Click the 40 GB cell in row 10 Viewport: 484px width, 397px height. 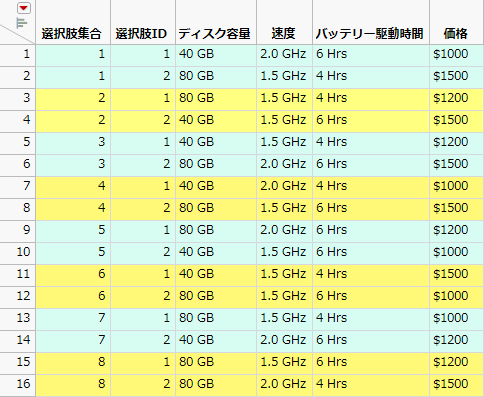216,252
